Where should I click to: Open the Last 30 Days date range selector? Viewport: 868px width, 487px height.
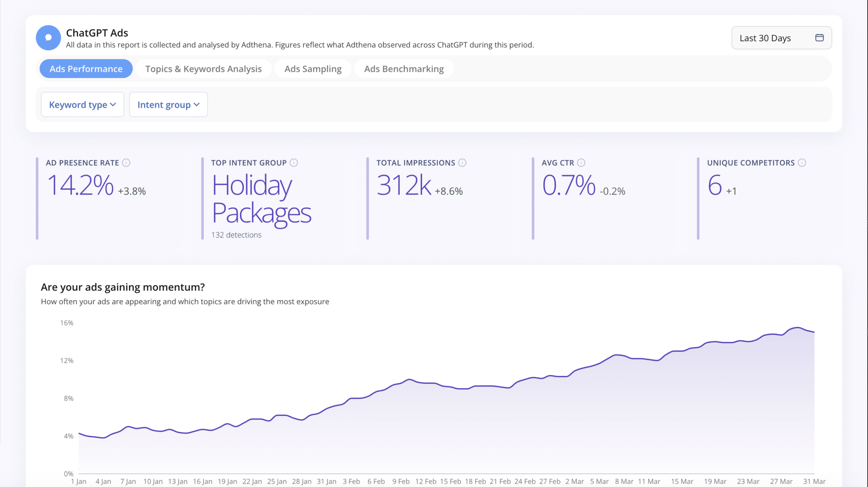782,38
